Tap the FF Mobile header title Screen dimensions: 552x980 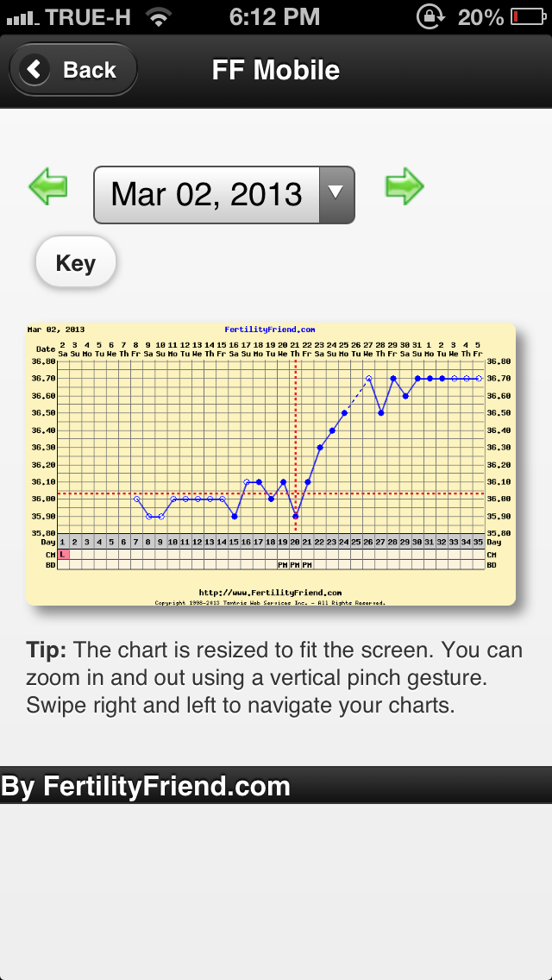click(x=276, y=70)
